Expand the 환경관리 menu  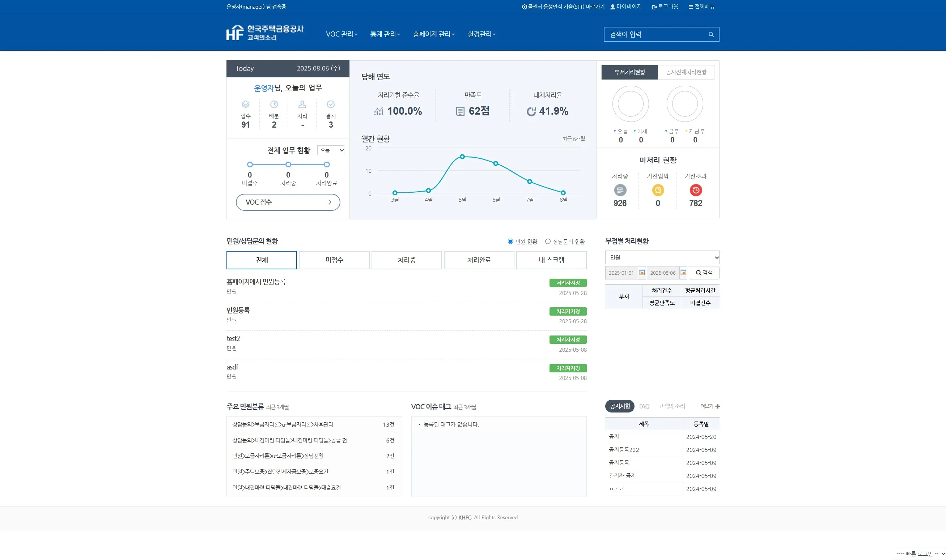481,34
